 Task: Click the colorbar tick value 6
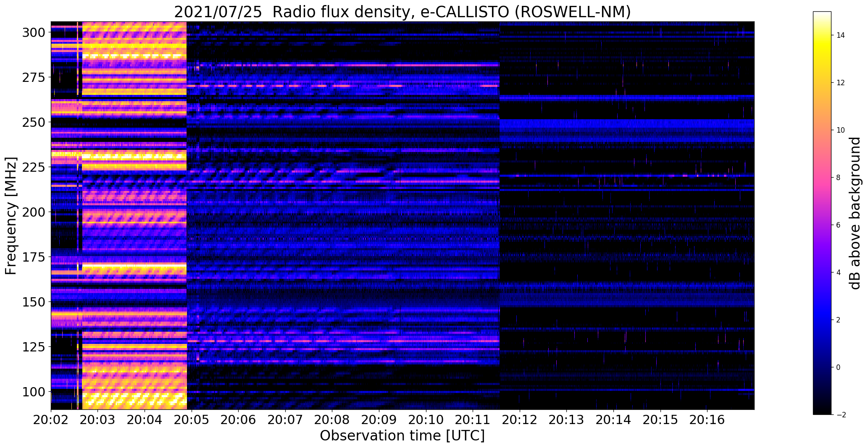coord(838,225)
